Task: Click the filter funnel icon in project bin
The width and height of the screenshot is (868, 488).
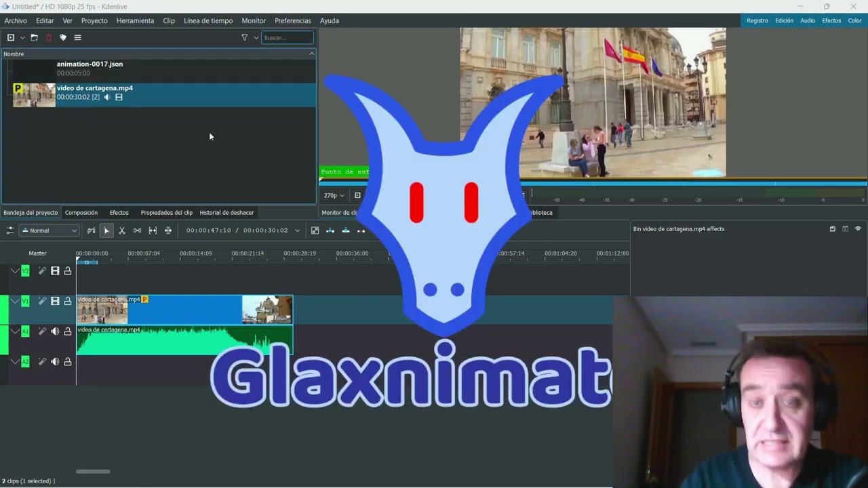Action: click(244, 38)
